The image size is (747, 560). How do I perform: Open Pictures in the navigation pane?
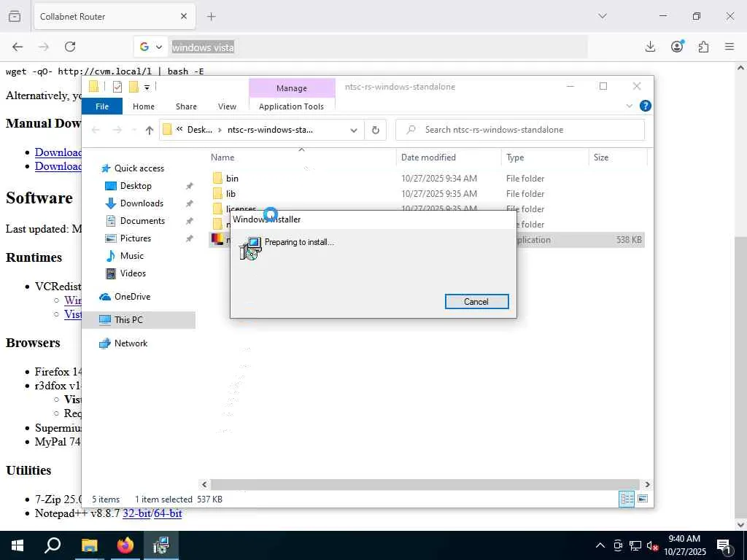pyautogui.click(x=135, y=238)
